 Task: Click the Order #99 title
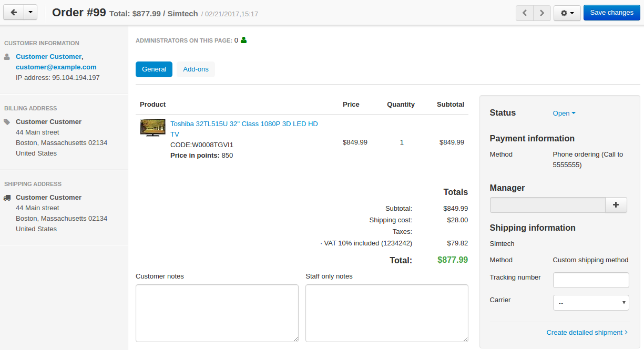click(x=79, y=13)
